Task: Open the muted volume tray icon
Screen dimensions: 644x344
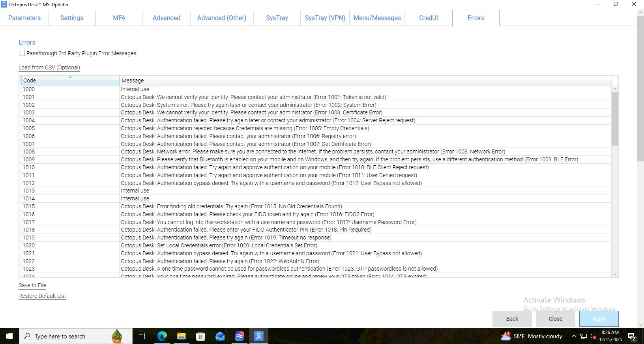Action: [593, 337]
